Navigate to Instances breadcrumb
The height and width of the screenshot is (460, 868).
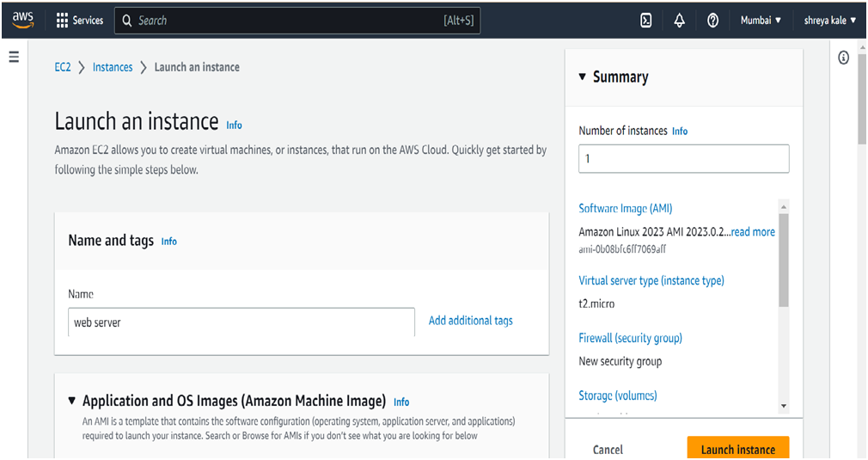[113, 67]
